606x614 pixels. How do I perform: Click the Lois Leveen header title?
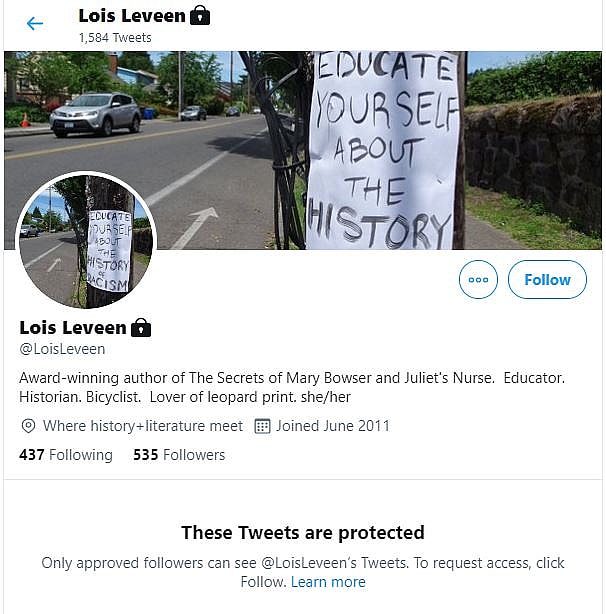(x=132, y=16)
